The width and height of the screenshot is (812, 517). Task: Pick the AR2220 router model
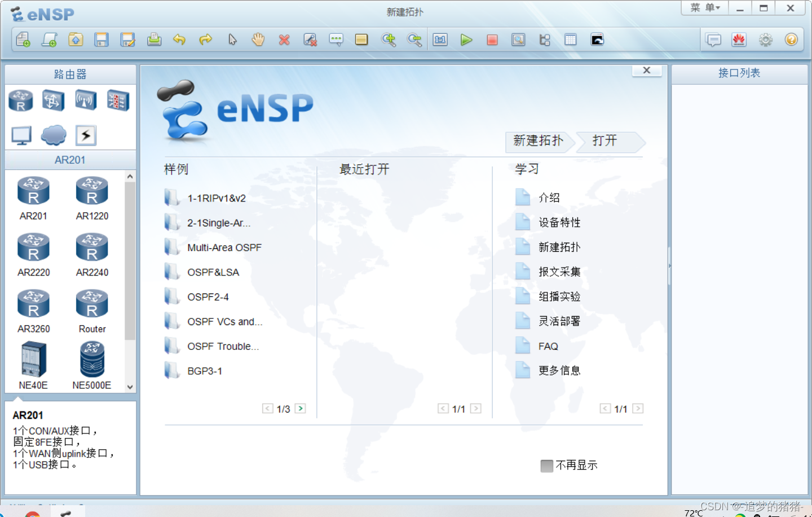(33, 255)
